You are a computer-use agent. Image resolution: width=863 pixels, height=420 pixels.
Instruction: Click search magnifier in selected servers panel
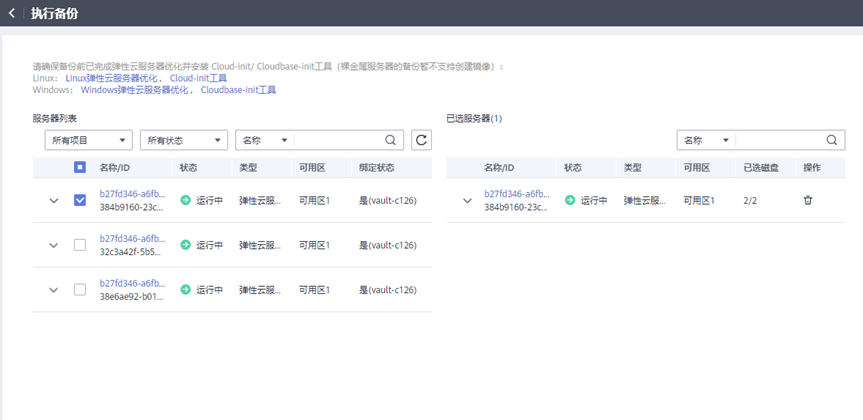(832, 140)
